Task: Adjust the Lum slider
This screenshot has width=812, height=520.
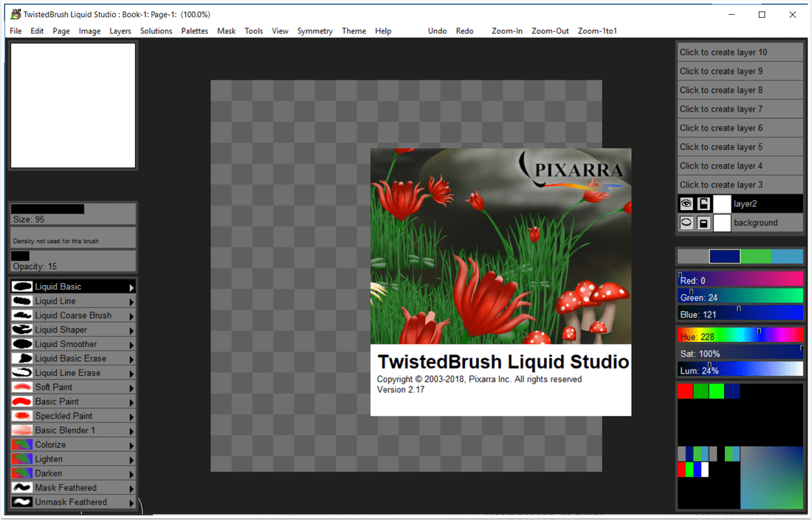Action: coord(740,369)
